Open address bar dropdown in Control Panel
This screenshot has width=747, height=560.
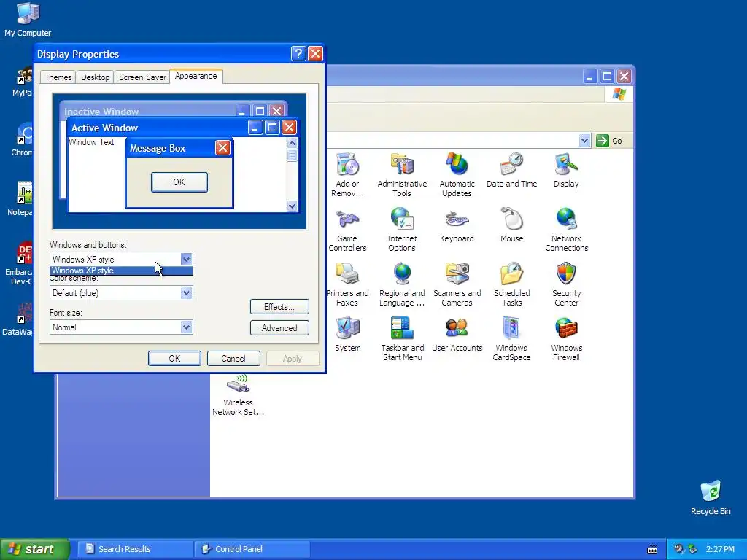[584, 141]
